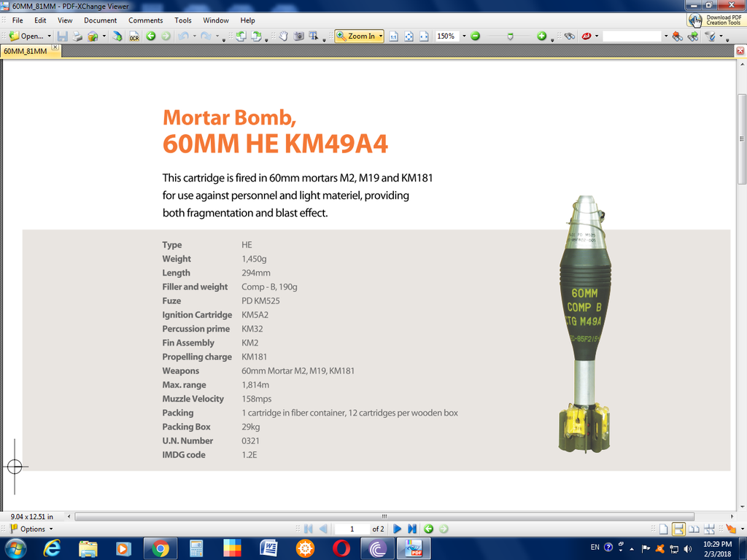Click the funnel search options icon

coord(711,36)
